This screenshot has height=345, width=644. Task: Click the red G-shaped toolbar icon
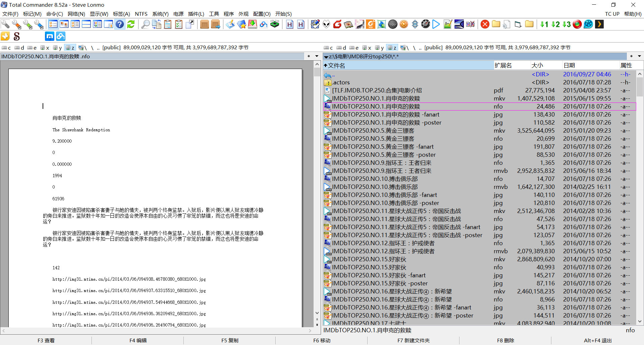(x=337, y=24)
